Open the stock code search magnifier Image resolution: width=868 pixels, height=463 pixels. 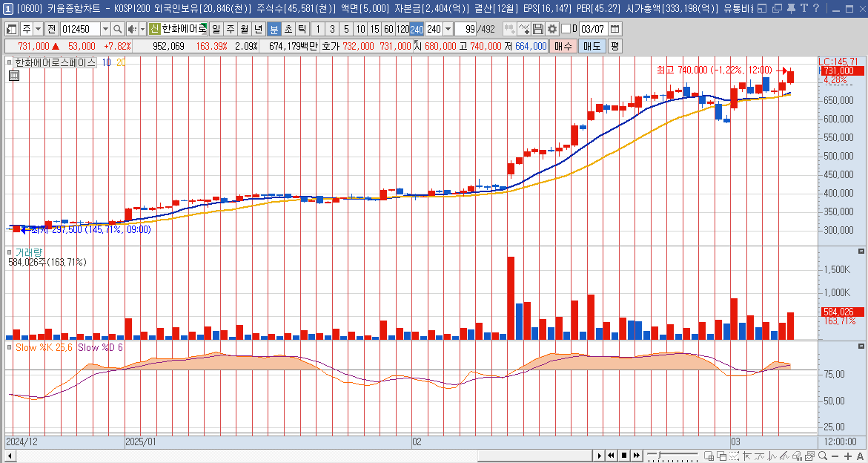tap(117, 29)
